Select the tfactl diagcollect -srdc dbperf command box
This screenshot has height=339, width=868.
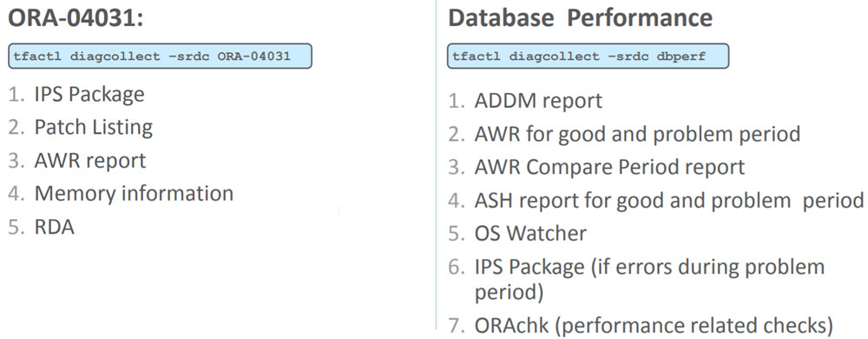click(588, 56)
